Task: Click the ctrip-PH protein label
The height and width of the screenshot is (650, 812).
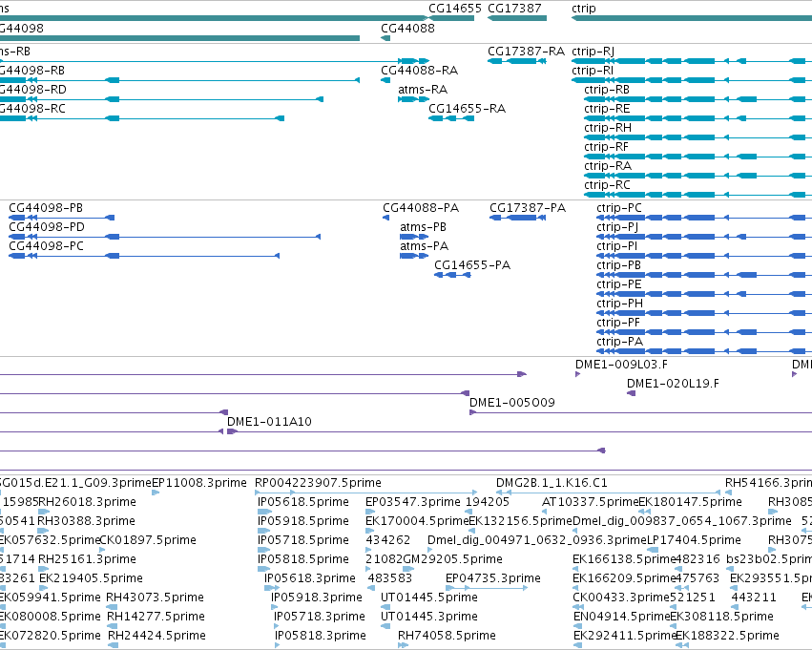Action: pos(619,304)
